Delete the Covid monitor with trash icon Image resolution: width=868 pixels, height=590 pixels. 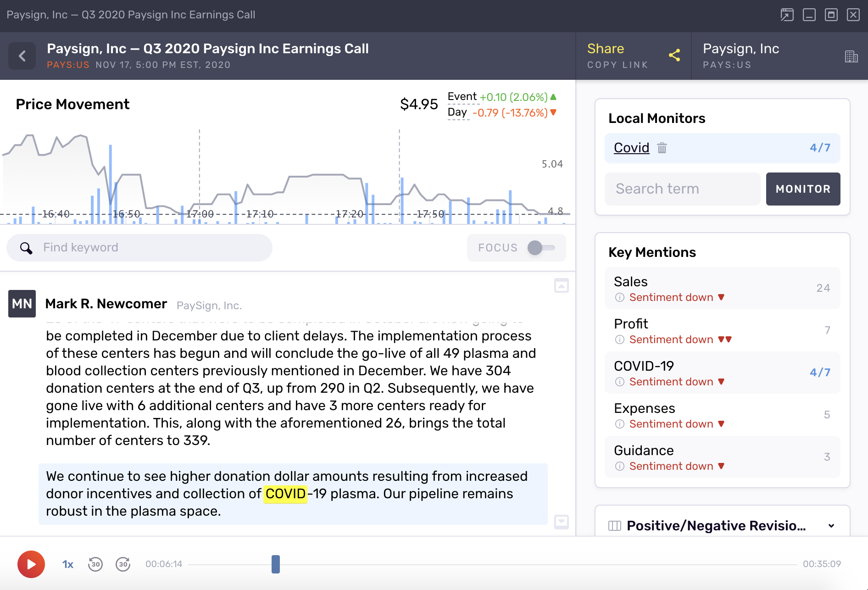coord(662,148)
